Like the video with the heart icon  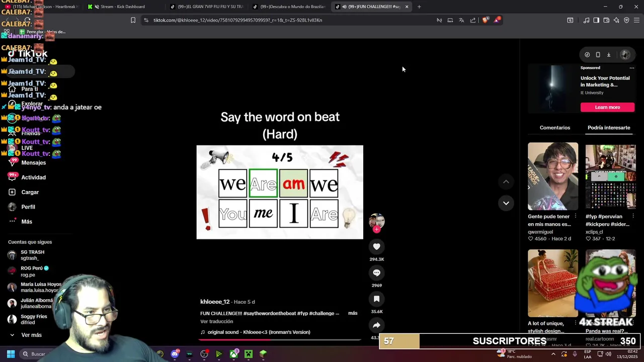pos(376,246)
